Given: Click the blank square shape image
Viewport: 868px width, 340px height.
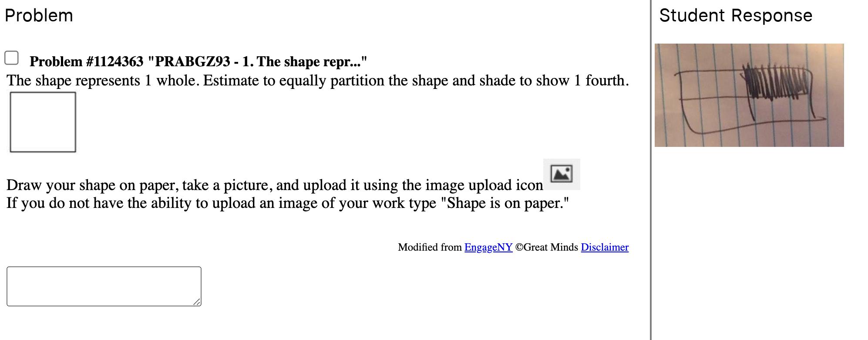Looking at the screenshot, I should (43, 122).
